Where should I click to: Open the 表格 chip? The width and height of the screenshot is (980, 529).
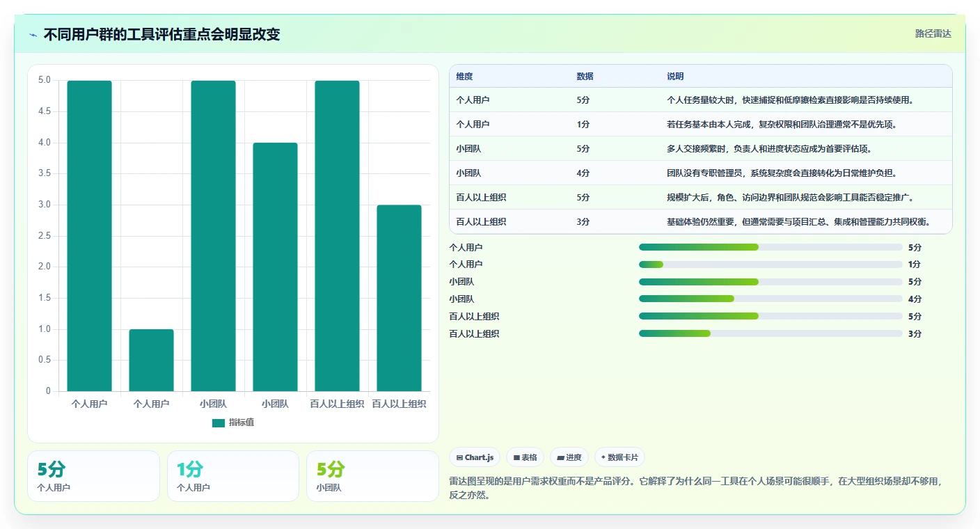pyautogui.click(x=525, y=457)
